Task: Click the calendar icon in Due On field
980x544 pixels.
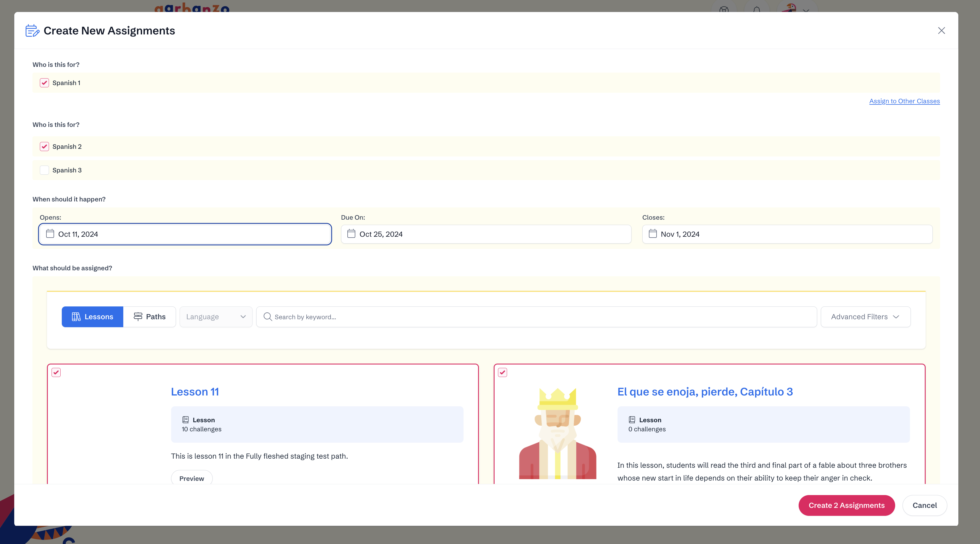Action: tap(351, 234)
